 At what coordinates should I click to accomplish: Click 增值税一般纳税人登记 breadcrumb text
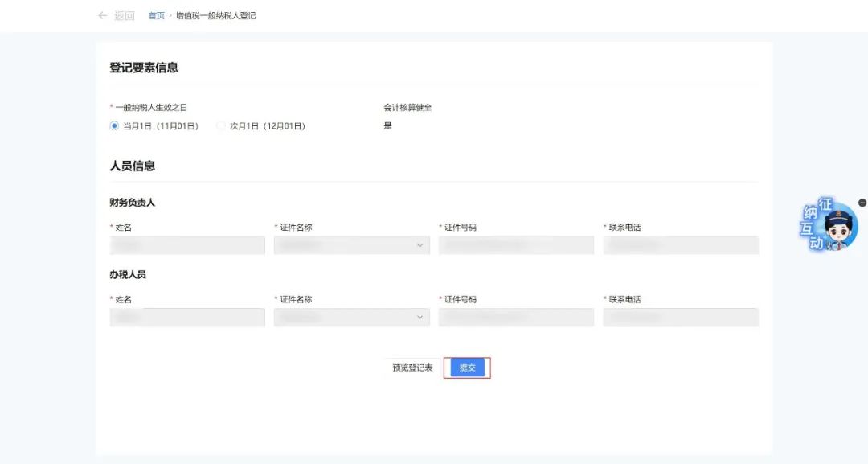tap(216, 15)
